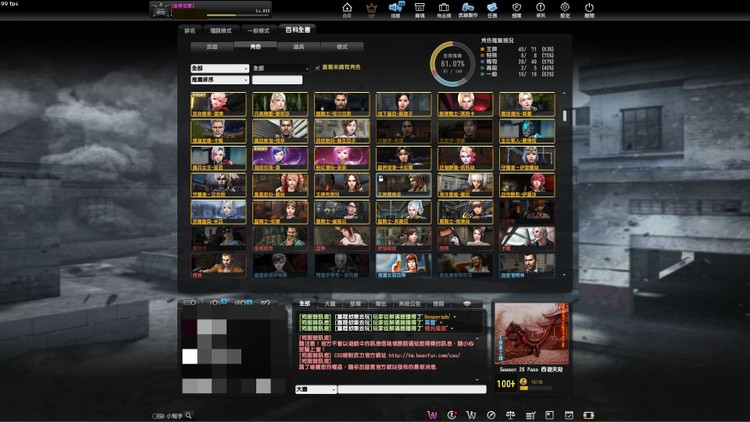Select the cyan-masked character thumbnail
This screenshot has width=750, height=422.
pyautogui.click(x=527, y=131)
